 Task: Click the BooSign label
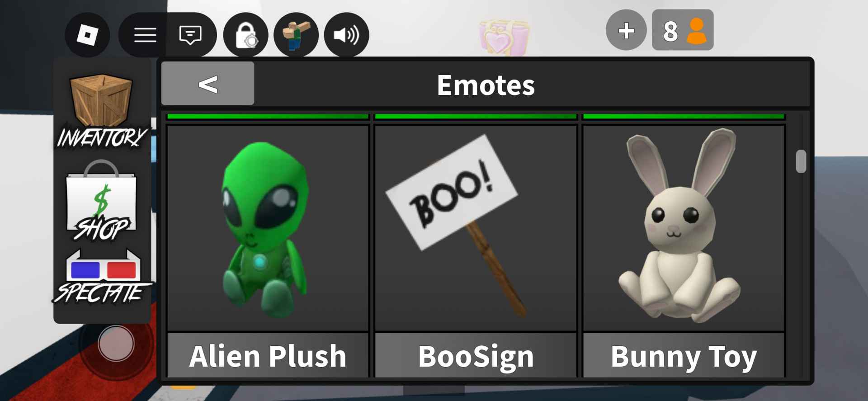click(476, 356)
